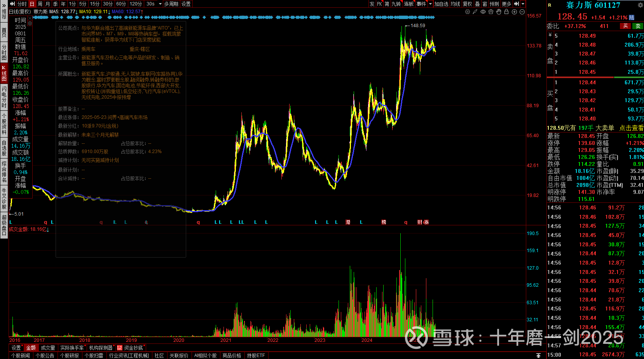The width and height of the screenshot is (644, 359).
Task: Open 超级盘口 in left sidebar
Action: (x=4, y=225)
